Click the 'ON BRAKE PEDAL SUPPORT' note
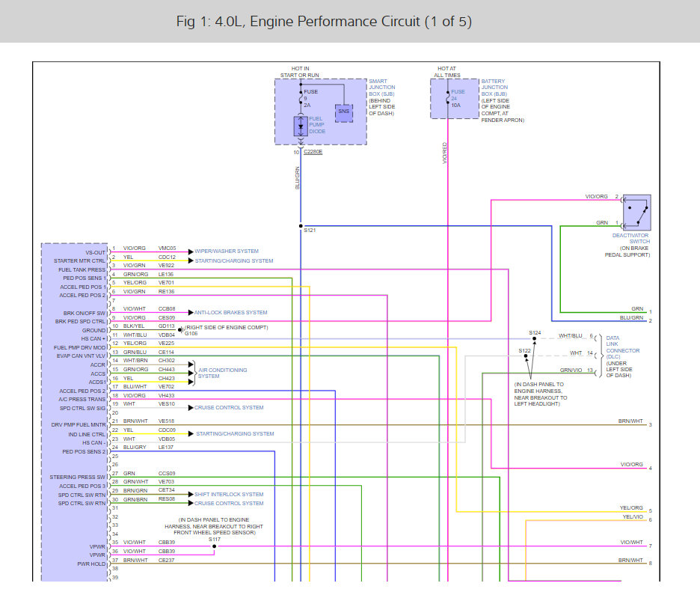 tap(627, 251)
